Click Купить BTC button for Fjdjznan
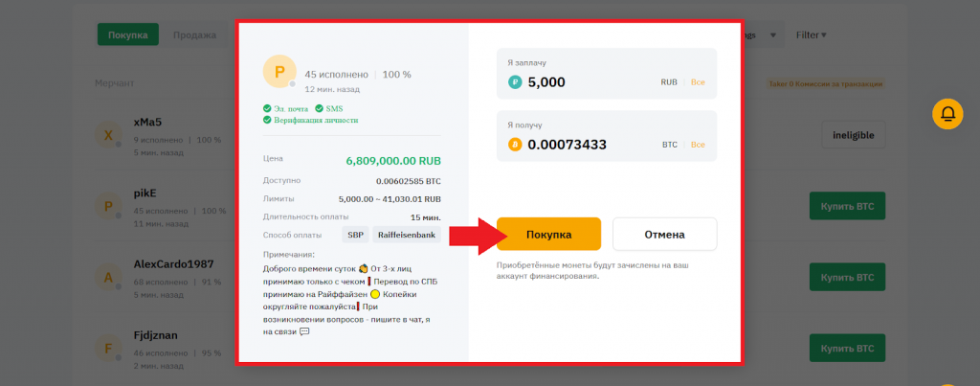The height and width of the screenshot is (386, 980). (847, 348)
